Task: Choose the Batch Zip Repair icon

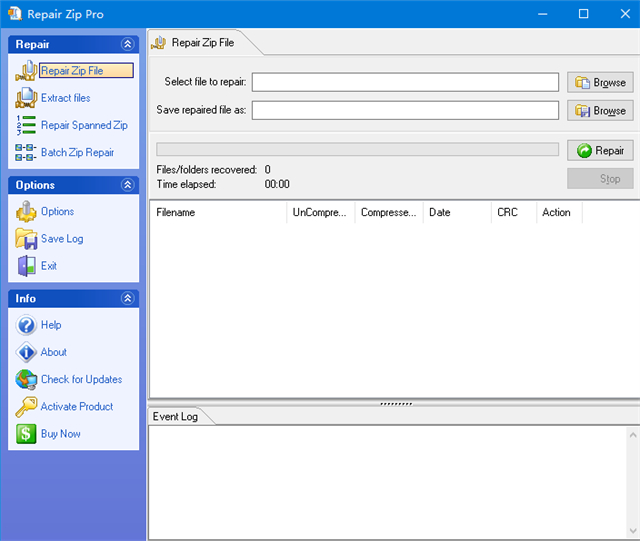Action: (x=26, y=153)
